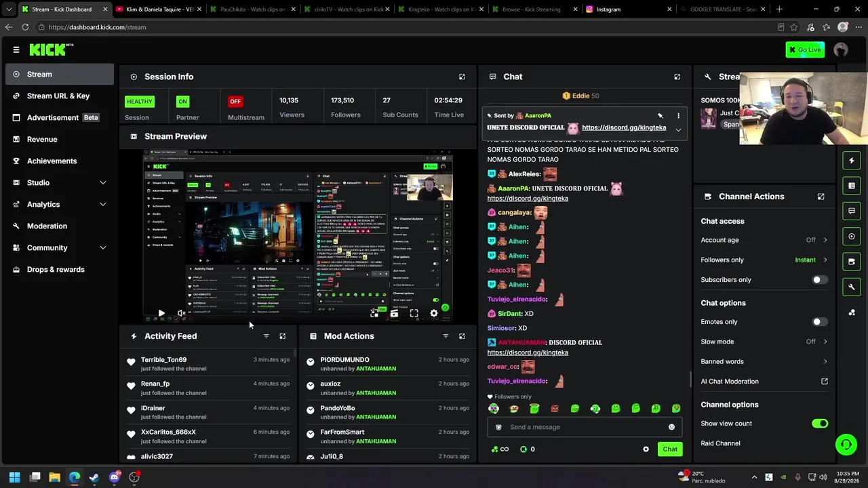This screenshot has height=488, width=868.
Task: Open the emoji picker in chat input
Action: pos(672,428)
